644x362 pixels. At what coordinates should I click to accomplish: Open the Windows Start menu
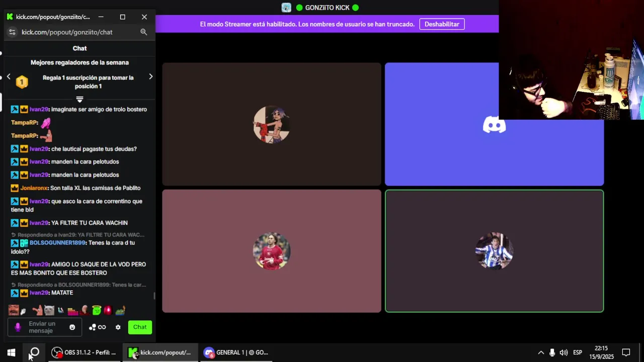(x=11, y=352)
